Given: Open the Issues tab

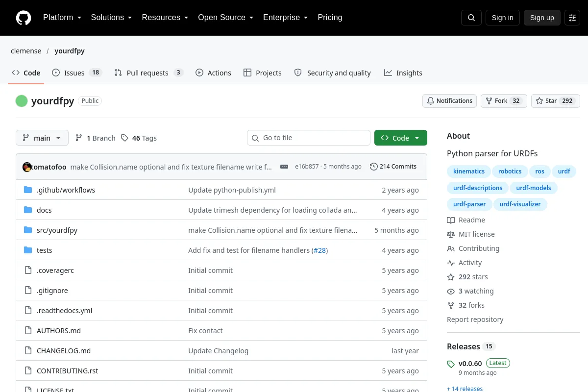Looking at the screenshot, I should (76, 73).
